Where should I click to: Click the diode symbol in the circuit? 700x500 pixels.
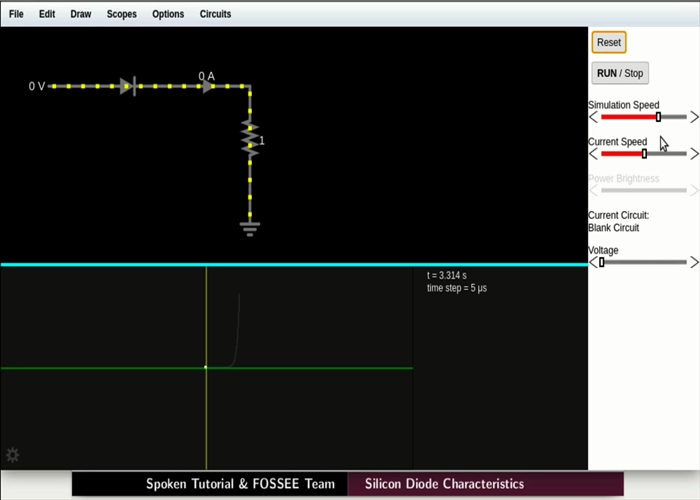(x=127, y=86)
